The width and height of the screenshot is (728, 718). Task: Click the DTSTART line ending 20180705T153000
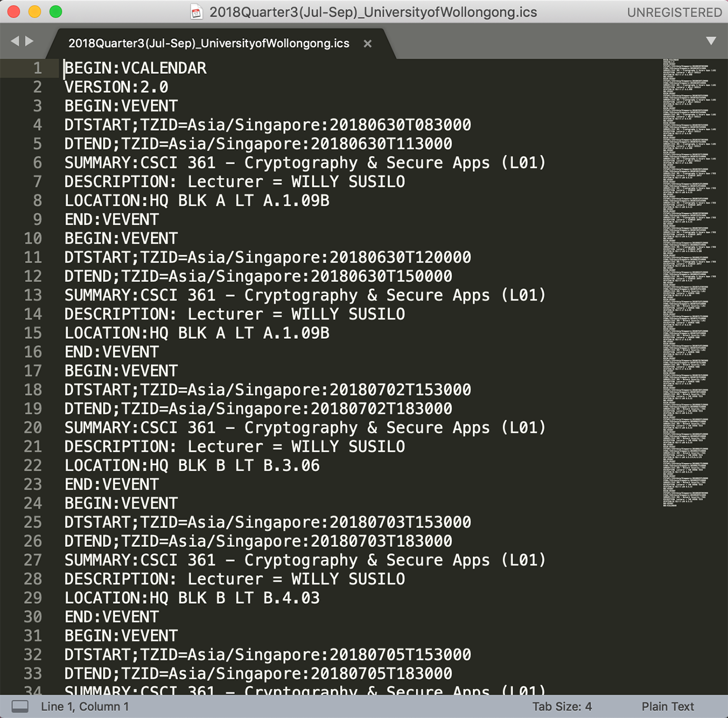268,655
